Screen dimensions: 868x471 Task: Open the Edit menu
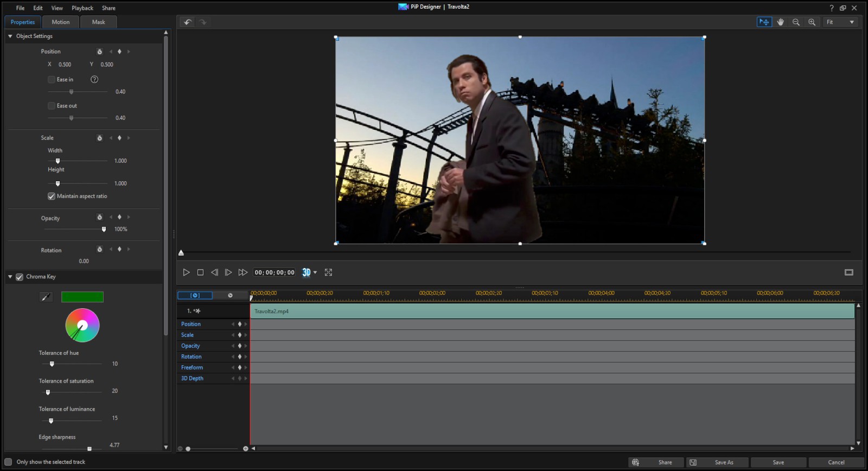(38, 8)
